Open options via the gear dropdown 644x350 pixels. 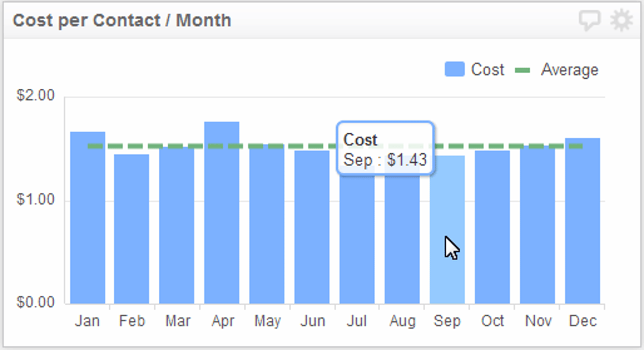[622, 19]
